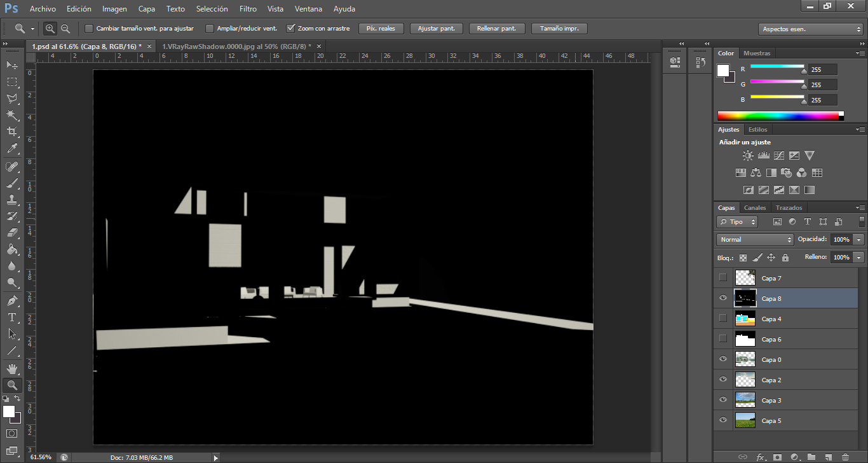868x463 pixels.
Task: Open the Filtro menu
Action: [248, 8]
